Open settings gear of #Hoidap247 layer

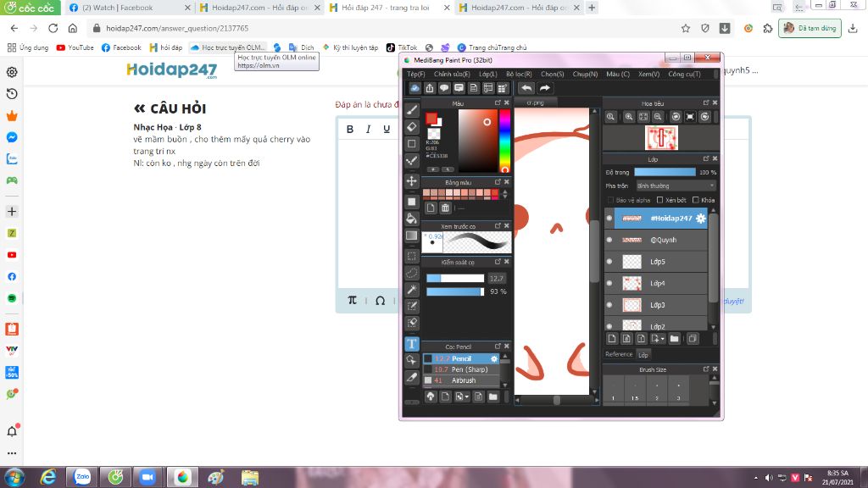(701, 218)
